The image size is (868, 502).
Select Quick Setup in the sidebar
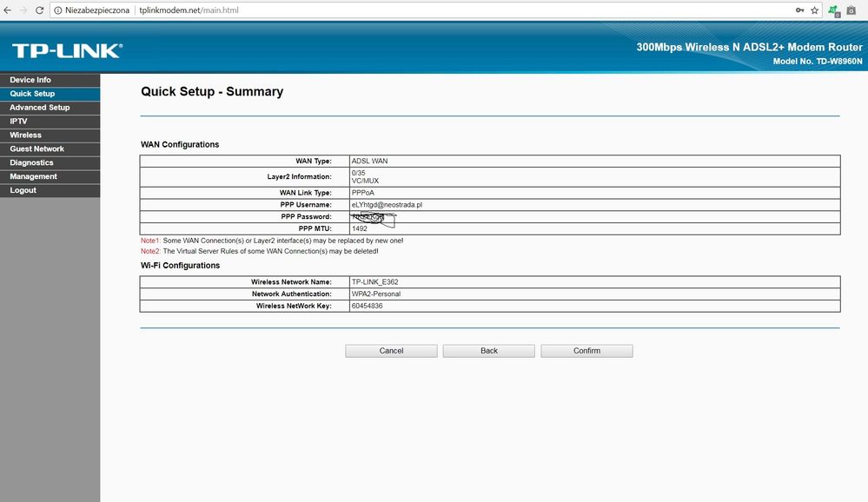point(32,94)
